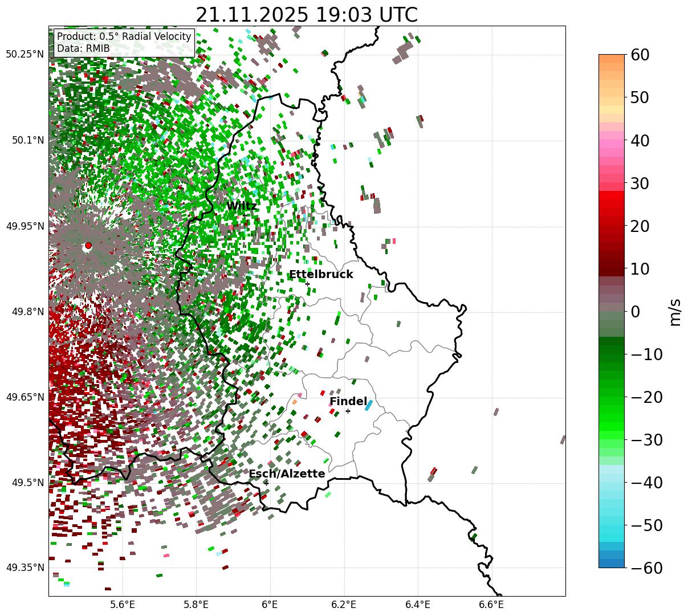Screen dimensions: 688x616
Task: Click the 'Data: RMIB' label
Action: 83,49
